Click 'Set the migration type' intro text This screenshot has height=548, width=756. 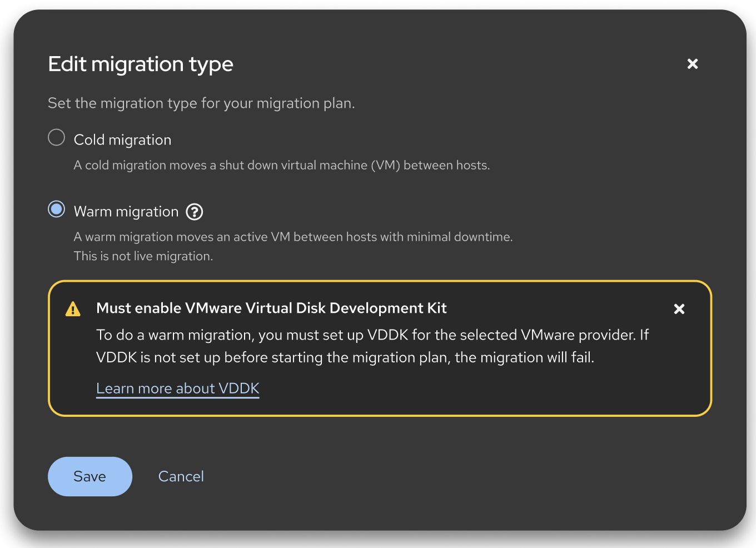tap(201, 103)
